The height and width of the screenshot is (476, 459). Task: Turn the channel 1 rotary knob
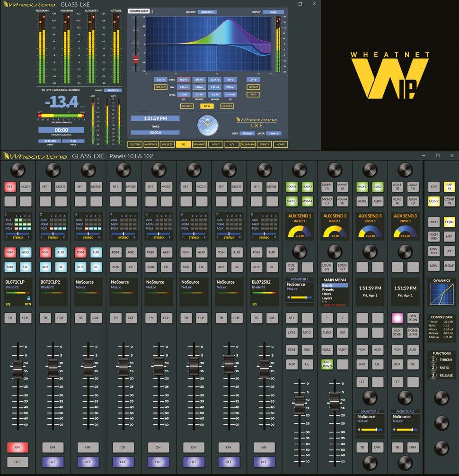[18, 170]
